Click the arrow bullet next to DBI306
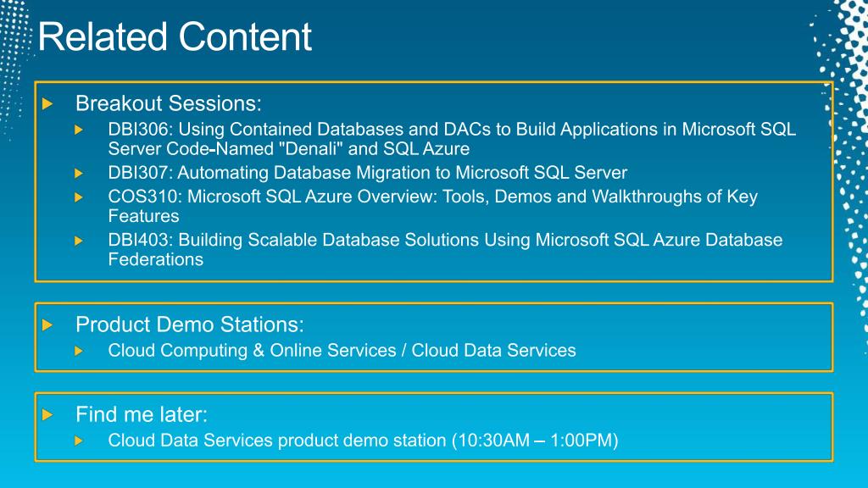868x488 pixels. coord(79,130)
